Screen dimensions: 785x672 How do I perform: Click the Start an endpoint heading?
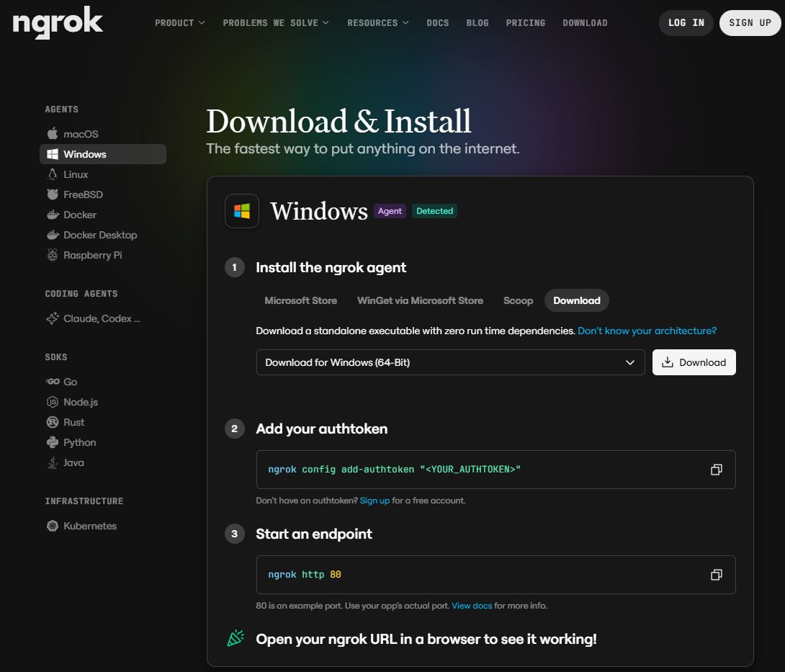click(314, 534)
